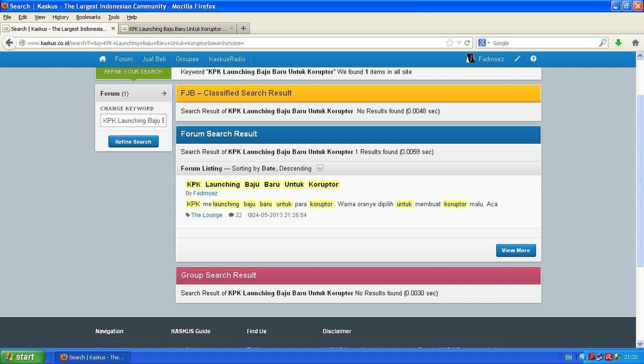
Task: Click the REFINE YOUR SEARCH label
Action: point(133,71)
